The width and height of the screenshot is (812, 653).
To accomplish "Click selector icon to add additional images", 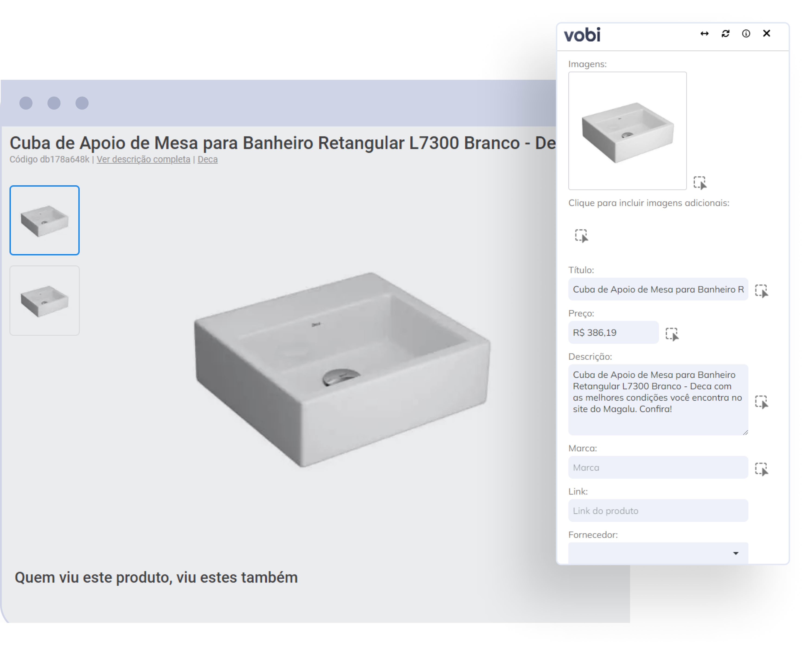I will point(581,236).
